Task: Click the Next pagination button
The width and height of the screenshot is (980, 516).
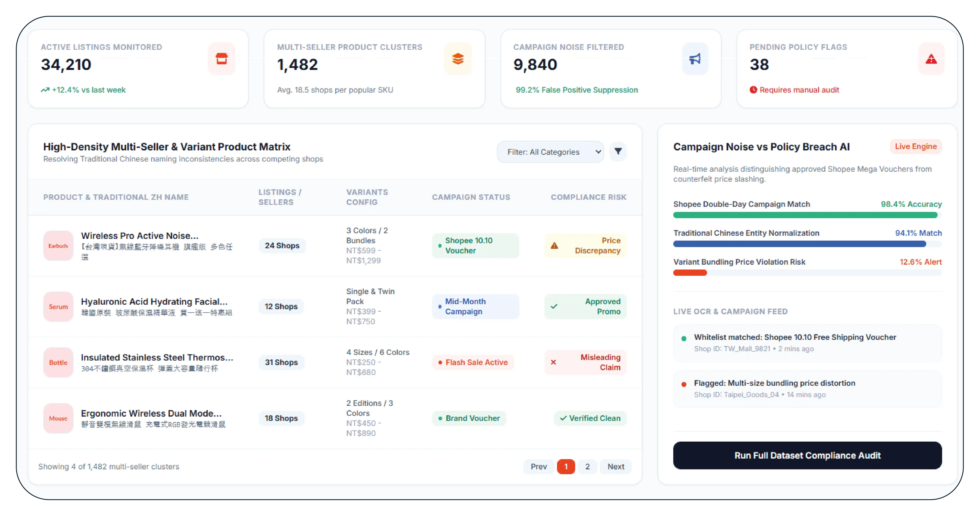Action: 616,467
